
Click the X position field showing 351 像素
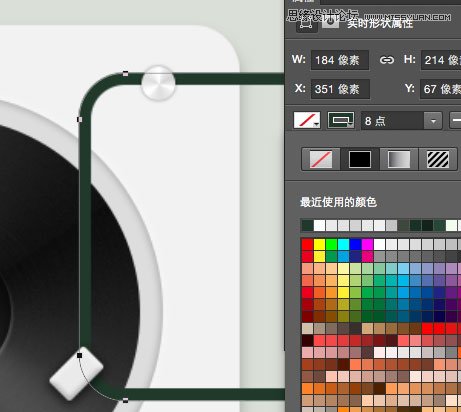click(340, 89)
